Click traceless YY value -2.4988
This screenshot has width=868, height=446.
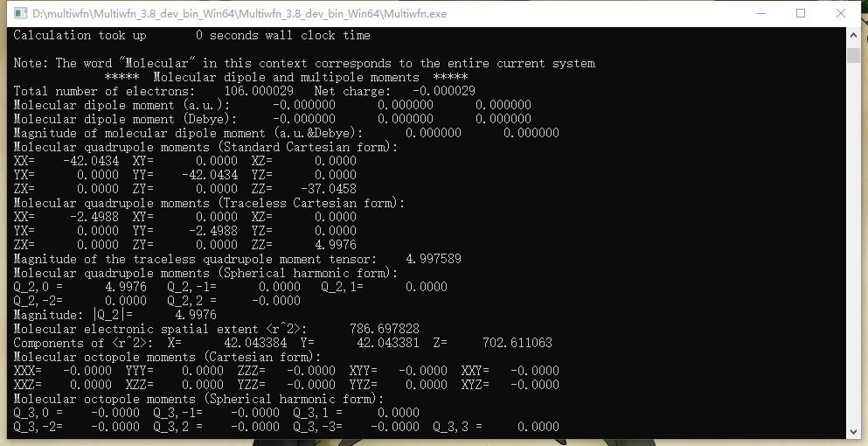pyautogui.click(x=213, y=231)
